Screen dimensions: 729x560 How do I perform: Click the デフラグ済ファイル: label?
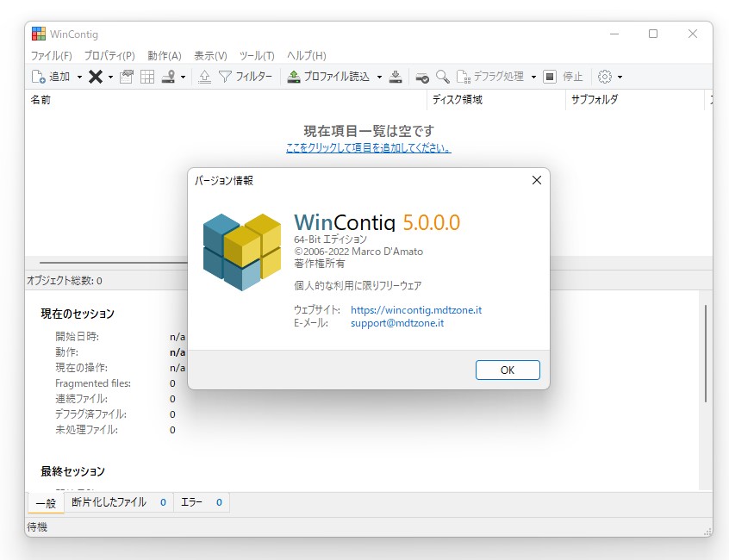[90, 414]
